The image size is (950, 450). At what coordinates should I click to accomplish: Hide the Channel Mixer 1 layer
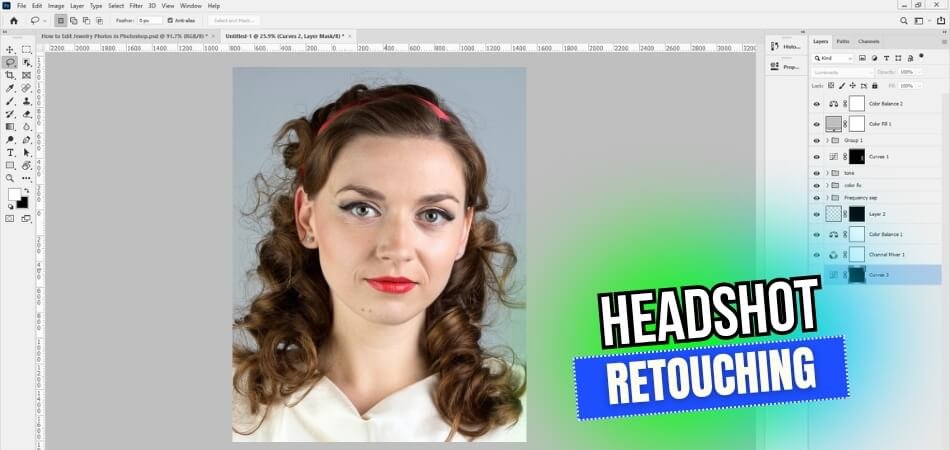pyautogui.click(x=816, y=254)
